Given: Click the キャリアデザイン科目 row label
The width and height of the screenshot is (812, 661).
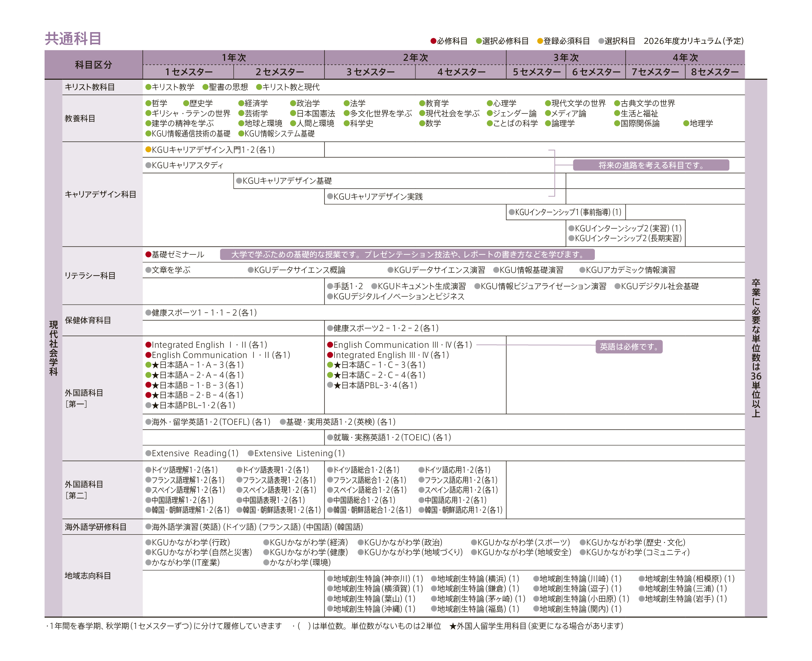Looking at the screenshot, I should pyautogui.click(x=100, y=194).
